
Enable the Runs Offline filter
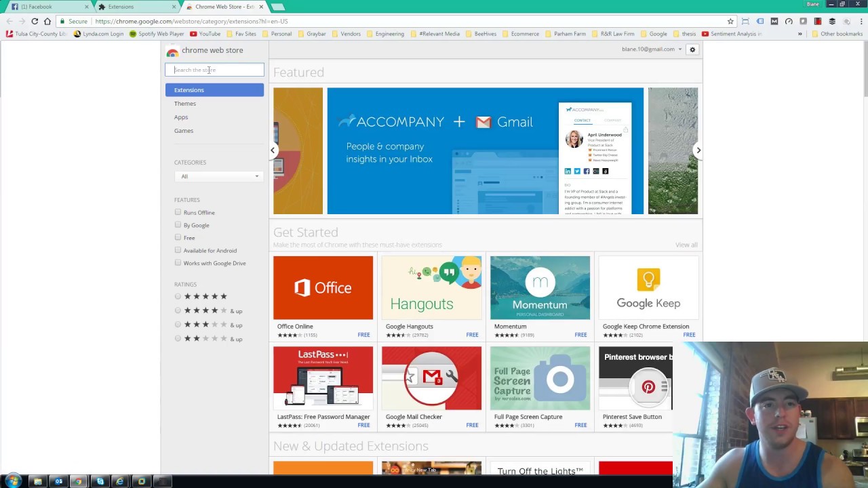178,212
